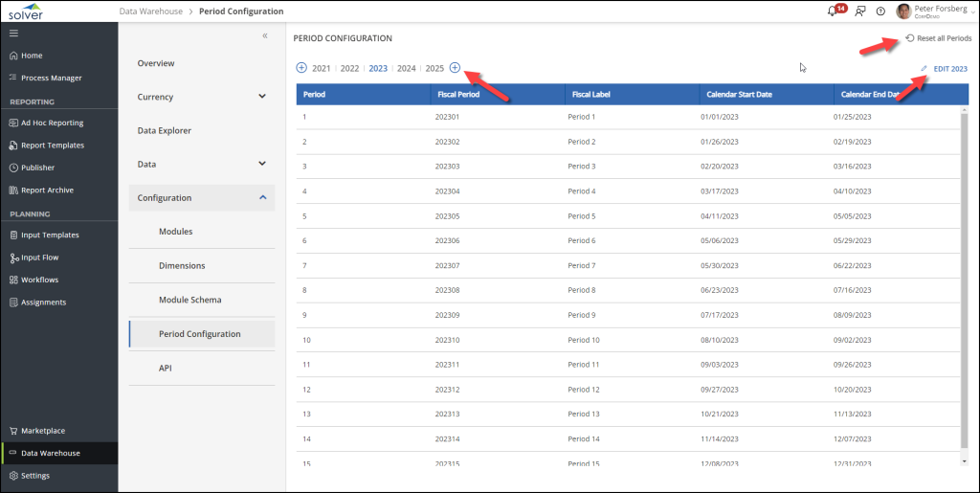
Task: Expand the Data section chevron
Action: coord(262,164)
